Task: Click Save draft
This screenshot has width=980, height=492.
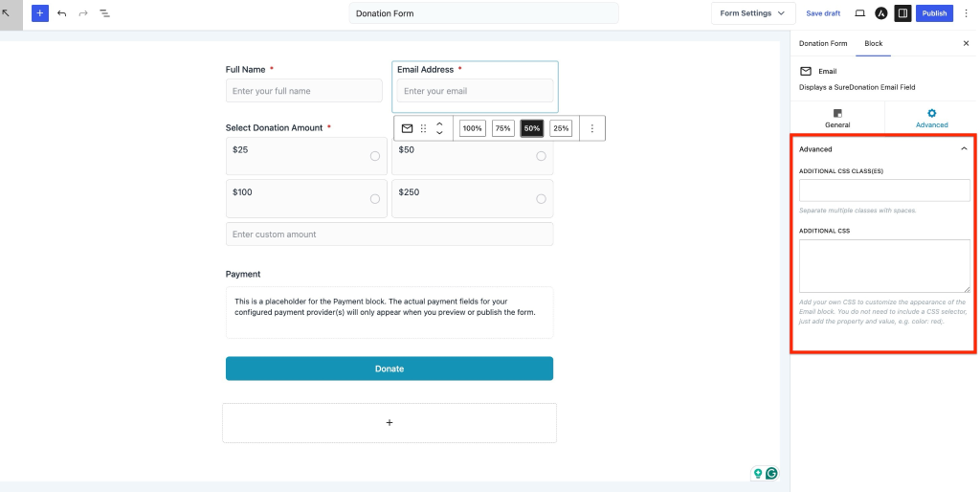Action: point(823,13)
